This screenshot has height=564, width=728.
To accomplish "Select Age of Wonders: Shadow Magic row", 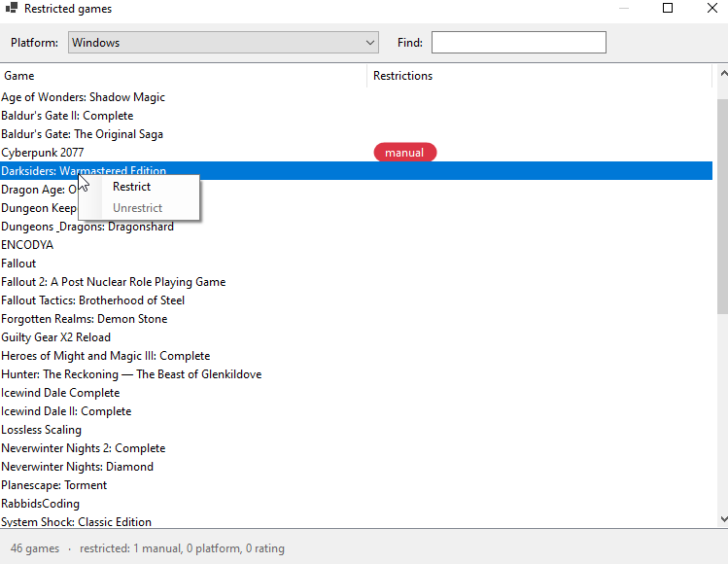I will [x=356, y=97].
